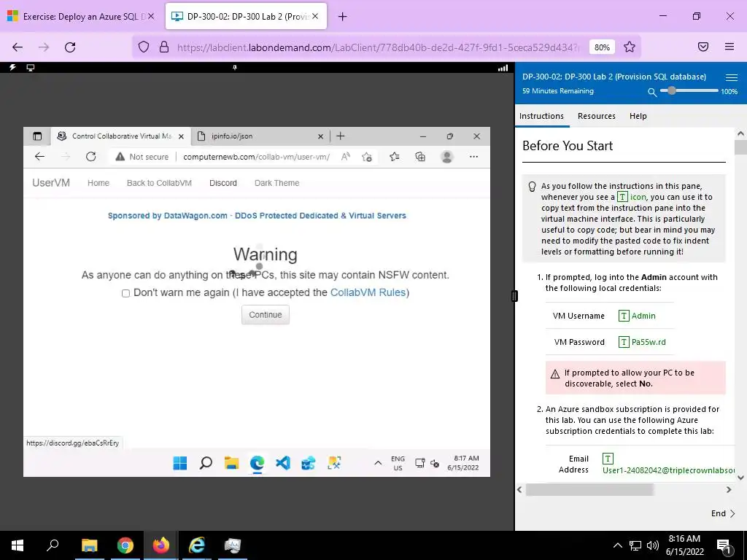Image resolution: width=747 pixels, height=560 pixels.
Task: Open host notification center icon
Action: [724, 545]
